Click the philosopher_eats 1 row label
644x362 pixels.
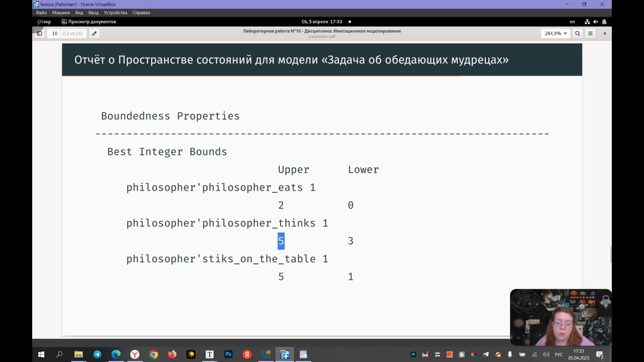221,187
